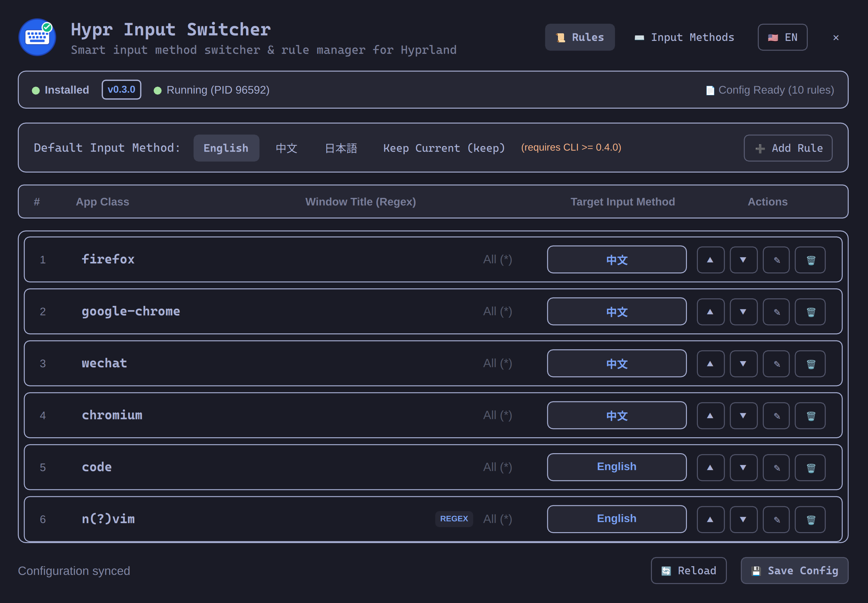The height and width of the screenshot is (603, 868).
Task: Click the firefox app class name
Action: (108, 259)
